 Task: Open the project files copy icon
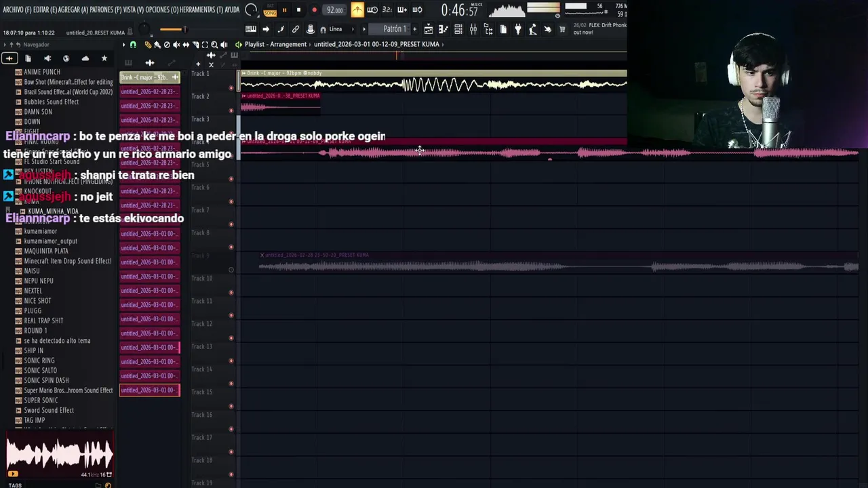click(x=503, y=29)
